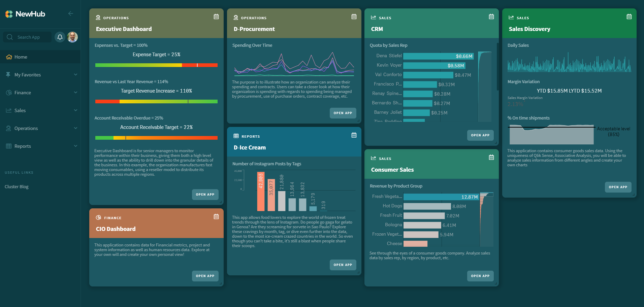This screenshot has width=644, height=307.
Task: Click calendar icon on Consumer Sales card
Action: [x=491, y=157]
